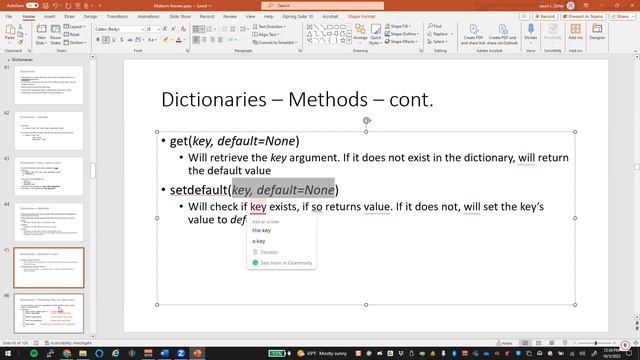Image resolution: width=640 pixels, height=360 pixels.
Task: Open the Insert ribbon tab
Action: click(49, 16)
